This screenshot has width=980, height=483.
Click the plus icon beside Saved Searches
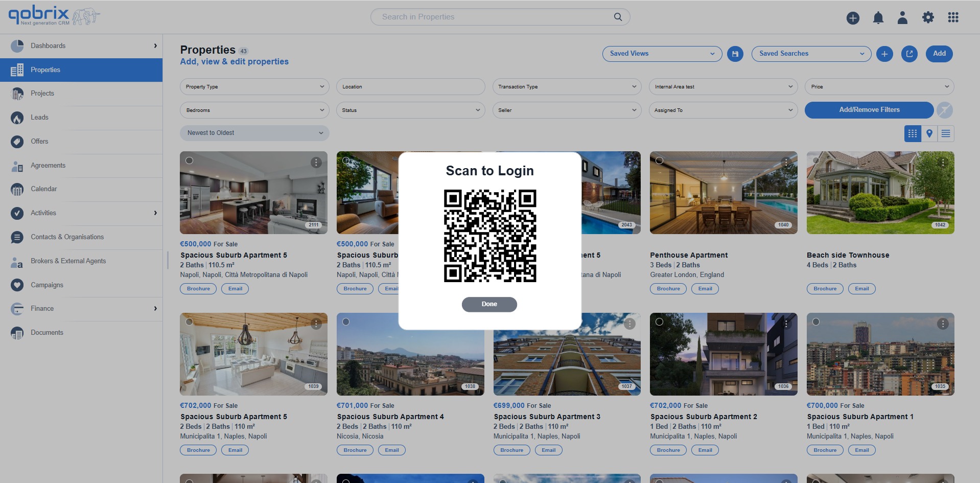coord(884,54)
